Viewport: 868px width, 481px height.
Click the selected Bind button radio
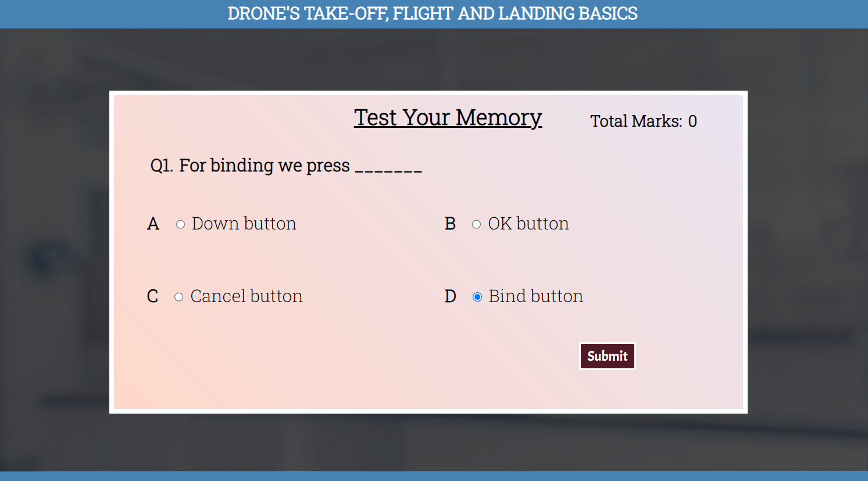(x=477, y=297)
